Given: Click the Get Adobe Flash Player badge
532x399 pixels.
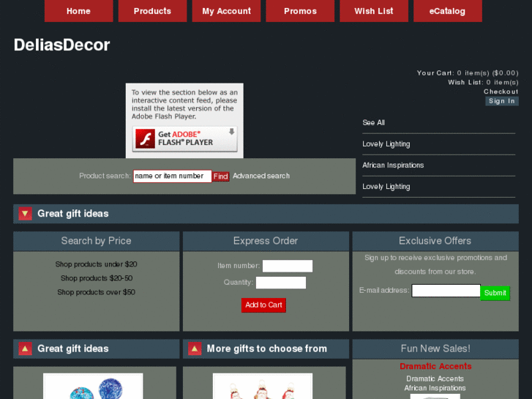Looking at the screenshot, I should 184,138.
